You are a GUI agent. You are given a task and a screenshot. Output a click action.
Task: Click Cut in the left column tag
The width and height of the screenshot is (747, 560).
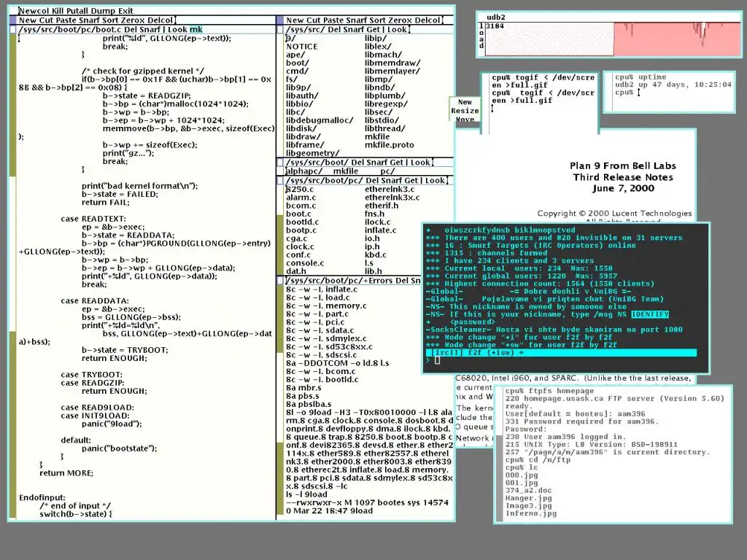[46, 20]
